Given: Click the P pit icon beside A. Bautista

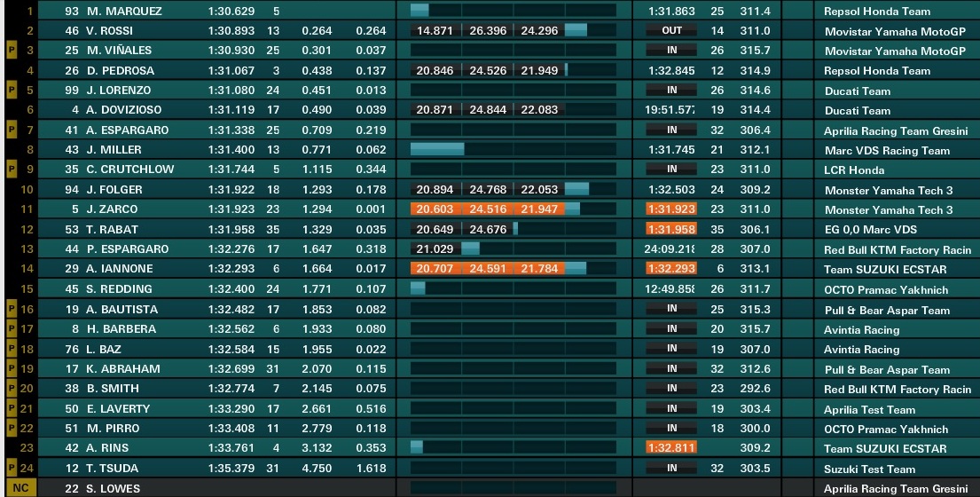Looking at the screenshot, I should [12, 309].
